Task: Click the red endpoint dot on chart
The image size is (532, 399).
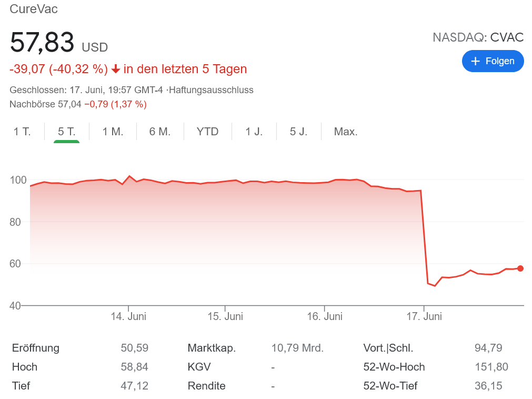Action: (520, 268)
